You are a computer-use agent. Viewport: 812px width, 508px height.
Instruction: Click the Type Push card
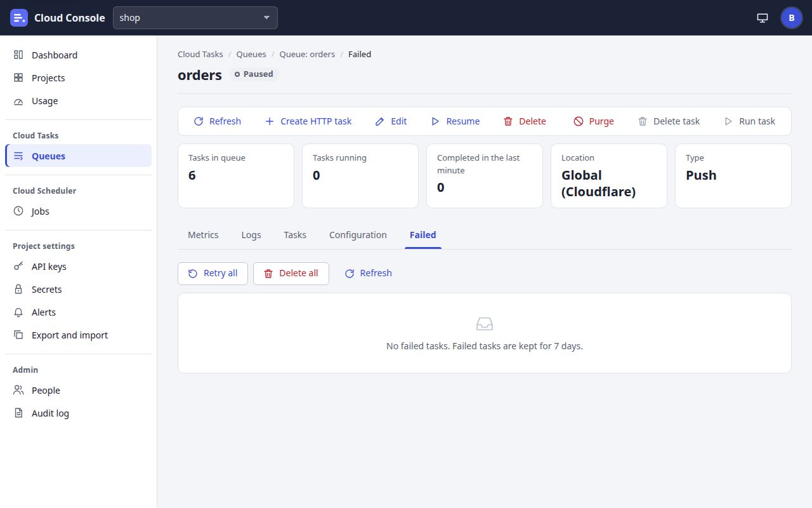733,176
